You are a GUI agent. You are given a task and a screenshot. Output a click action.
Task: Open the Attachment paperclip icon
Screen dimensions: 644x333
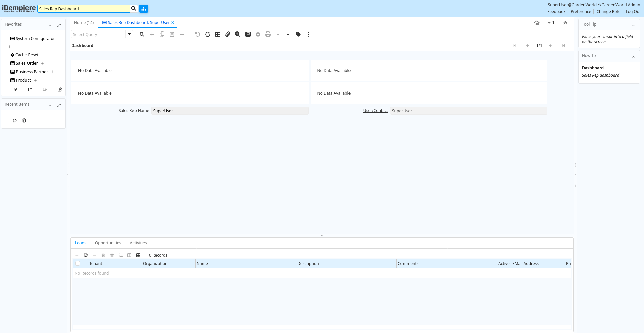coord(228,34)
